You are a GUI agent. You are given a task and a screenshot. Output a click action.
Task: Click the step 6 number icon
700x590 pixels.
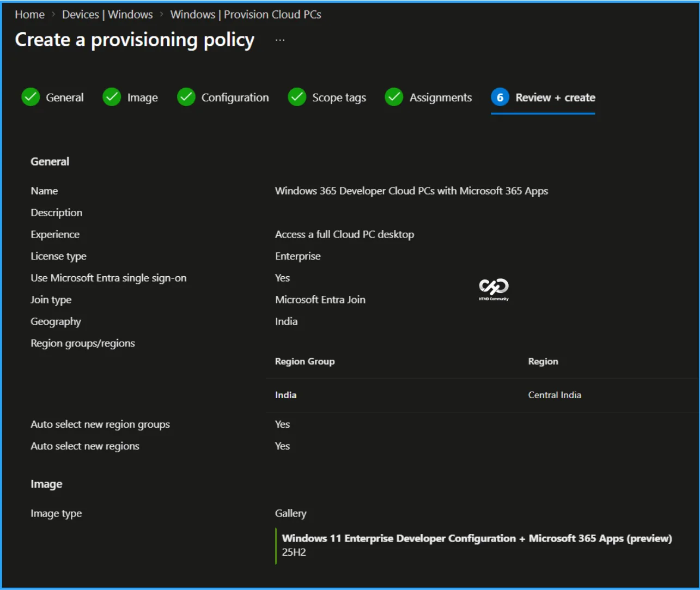coord(500,97)
